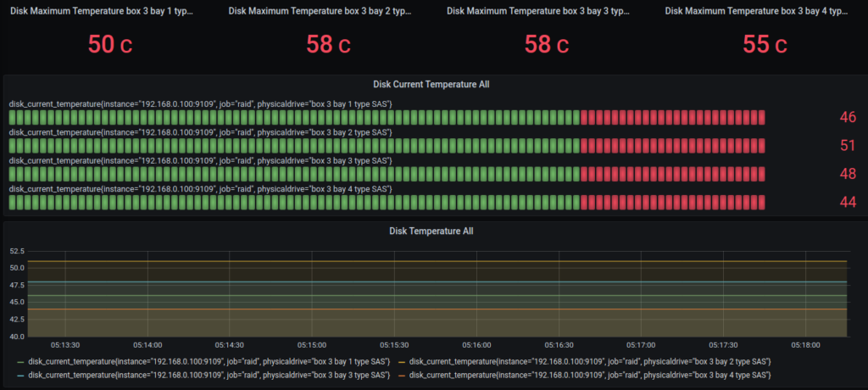This screenshot has width=868, height=390.
Task: Click the 50 c maximum temperature value
Action: pyautogui.click(x=110, y=44)
